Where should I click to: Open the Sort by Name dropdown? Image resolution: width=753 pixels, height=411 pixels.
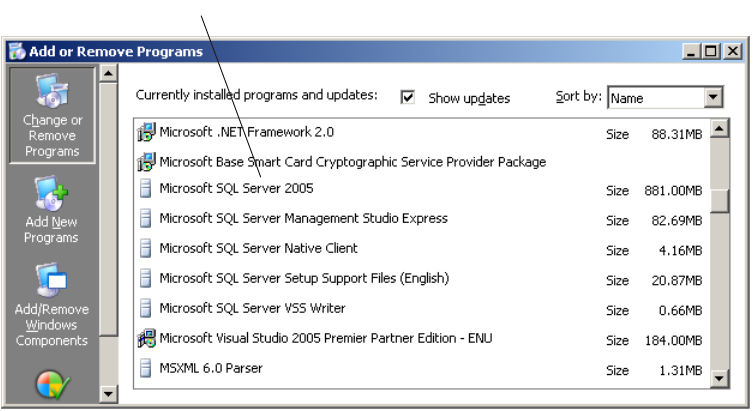pyautogui.click(x=713, y=98)
